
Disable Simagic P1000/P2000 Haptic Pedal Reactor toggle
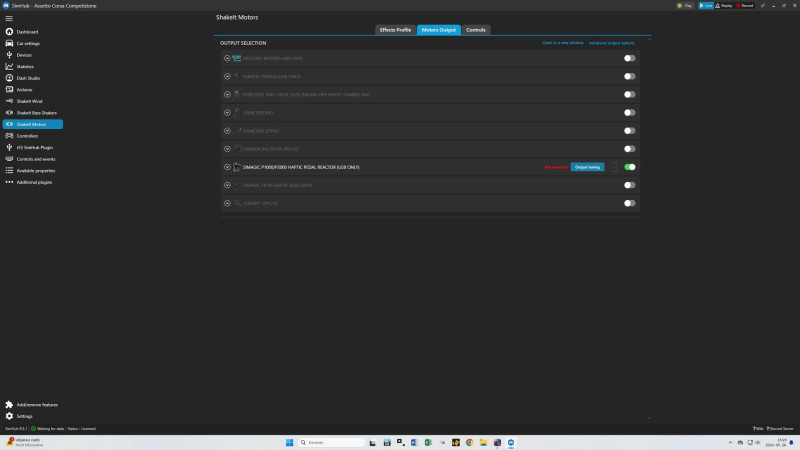click(x=630, y=167)
